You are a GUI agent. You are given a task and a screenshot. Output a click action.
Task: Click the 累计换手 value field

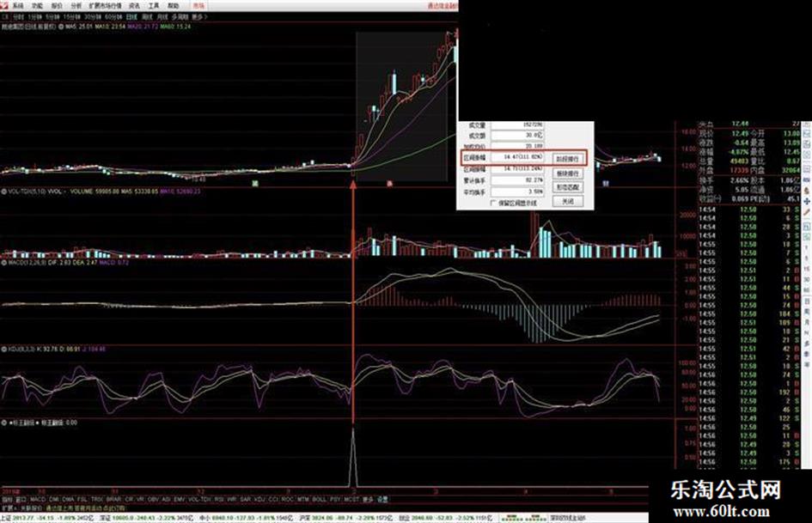[x=516, y=180]
